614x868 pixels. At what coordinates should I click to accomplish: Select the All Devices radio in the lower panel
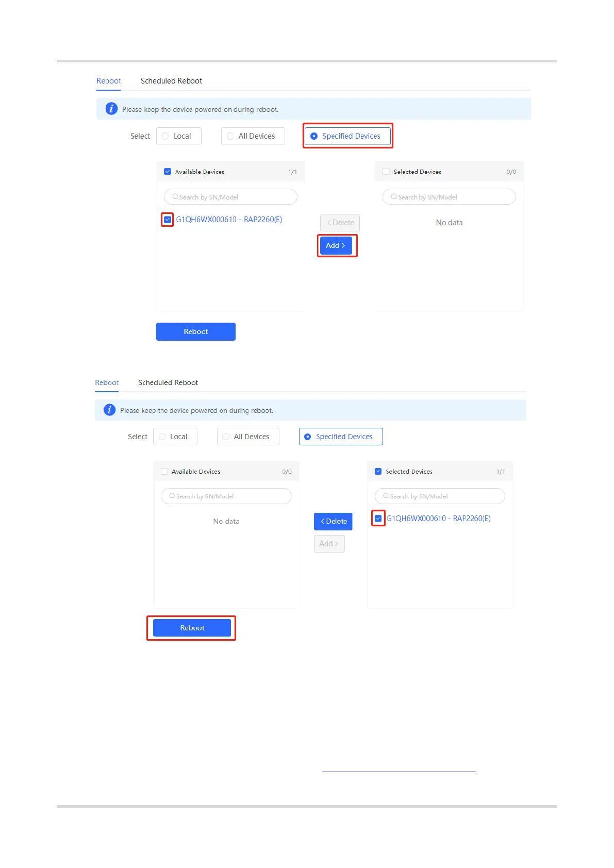[226, 437]
